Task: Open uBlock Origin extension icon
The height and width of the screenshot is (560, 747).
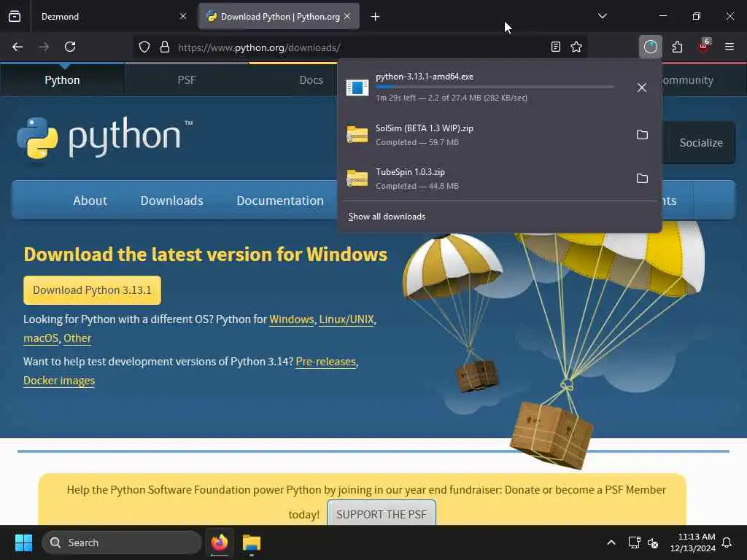Action: 704,47
